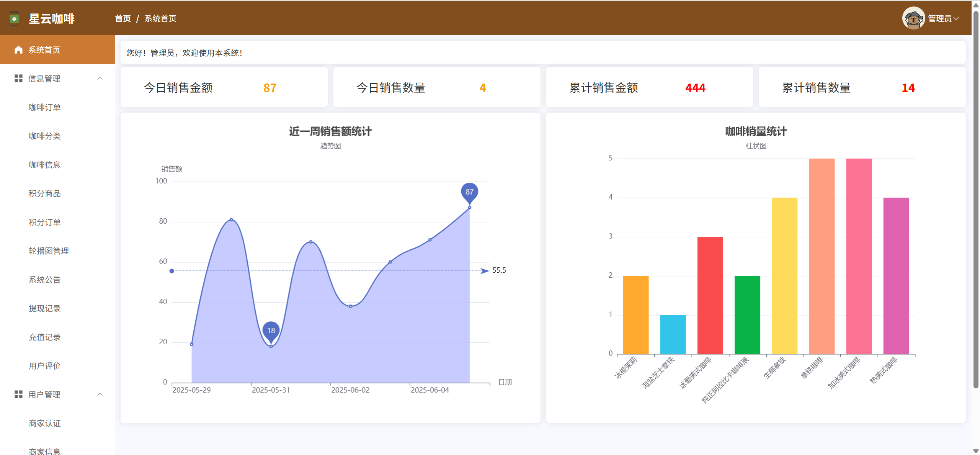Click the grid icon beside 信息管理
This screenshot has height=455, width=980.
pyautogui.click(x=18, y=79)
